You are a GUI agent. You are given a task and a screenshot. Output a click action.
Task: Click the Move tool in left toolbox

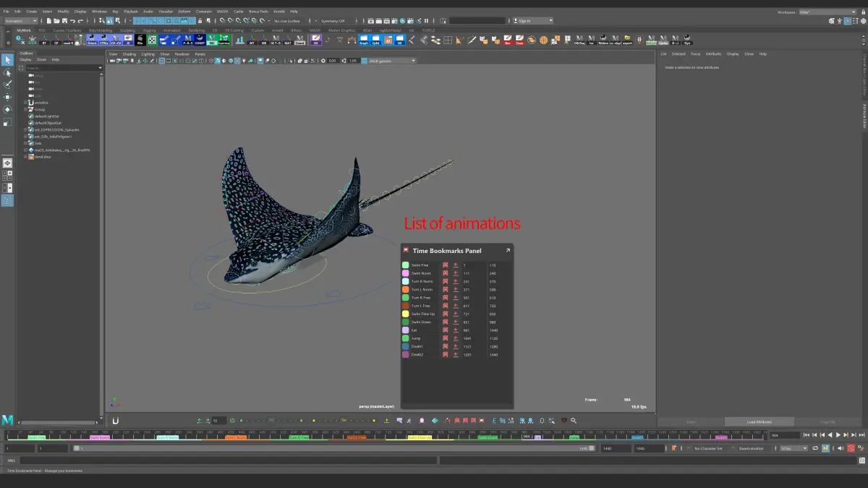pos(7,96)
